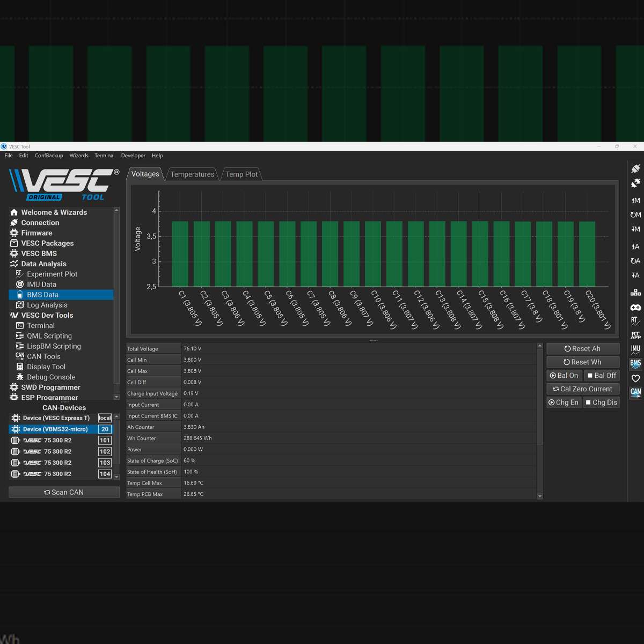Write app configuration with down-arrow A icon
This screenshot has height=644, width=644.
click(635, 275)
